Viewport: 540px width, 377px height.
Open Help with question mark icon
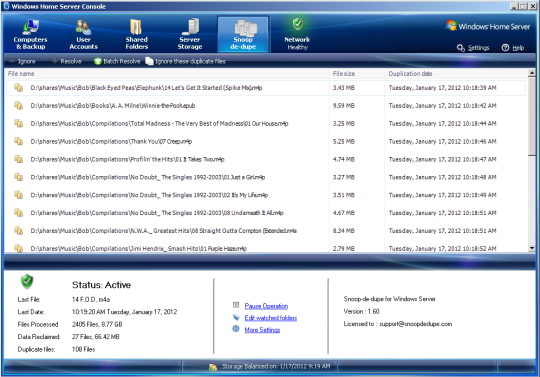[x=513, y=48]
